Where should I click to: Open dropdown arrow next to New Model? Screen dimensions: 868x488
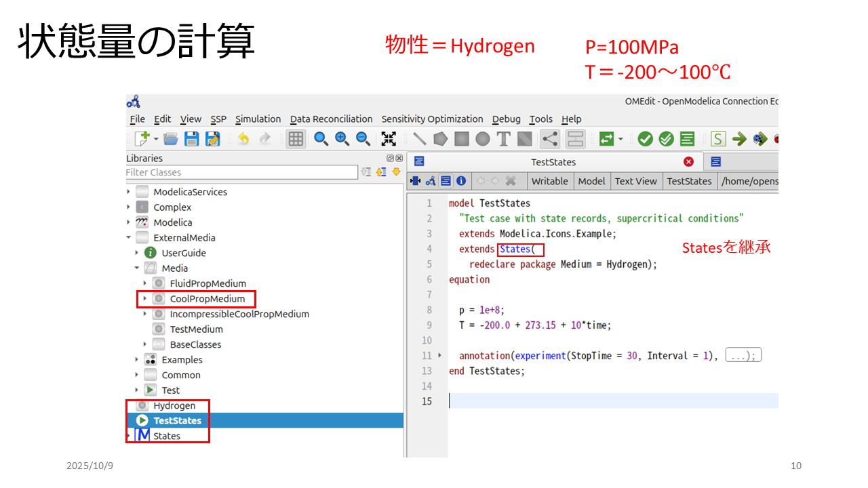[156, 139]
